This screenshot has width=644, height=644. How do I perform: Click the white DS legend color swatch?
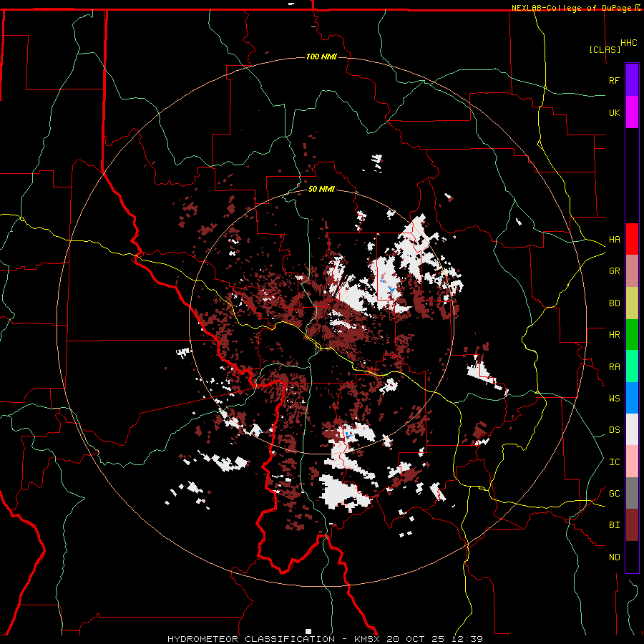(632, 429)
